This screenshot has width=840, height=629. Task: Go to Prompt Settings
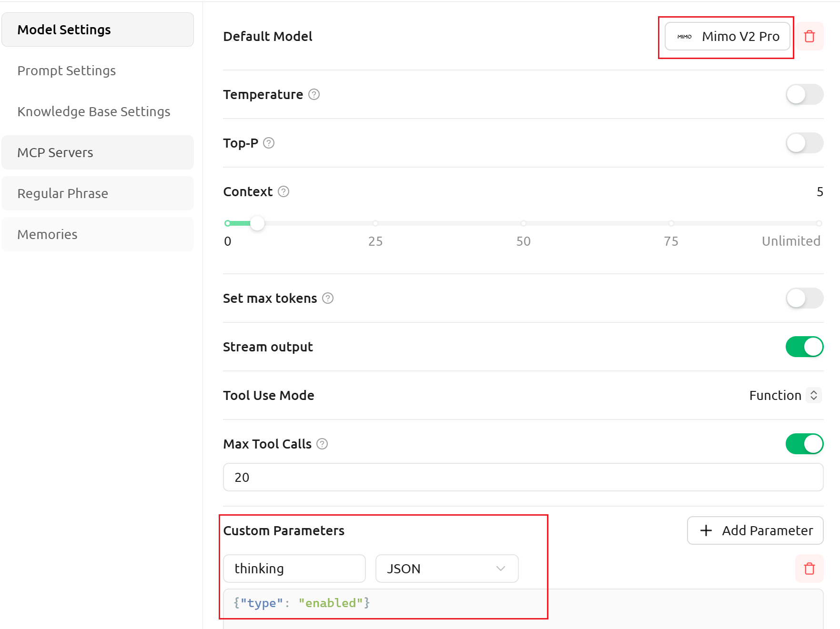pyautogui.click(x=98, y=70)
